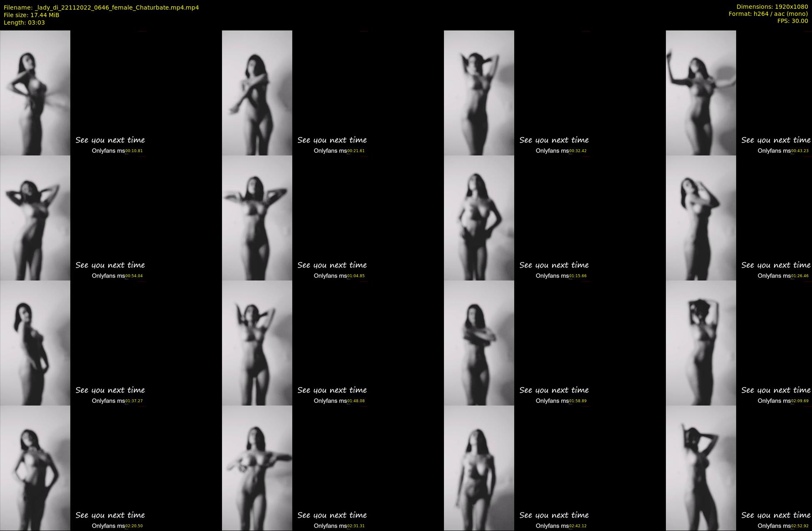The image size is (812, 531).
Task: Click the 00:43.23 timestamp label
Action: 800,151
